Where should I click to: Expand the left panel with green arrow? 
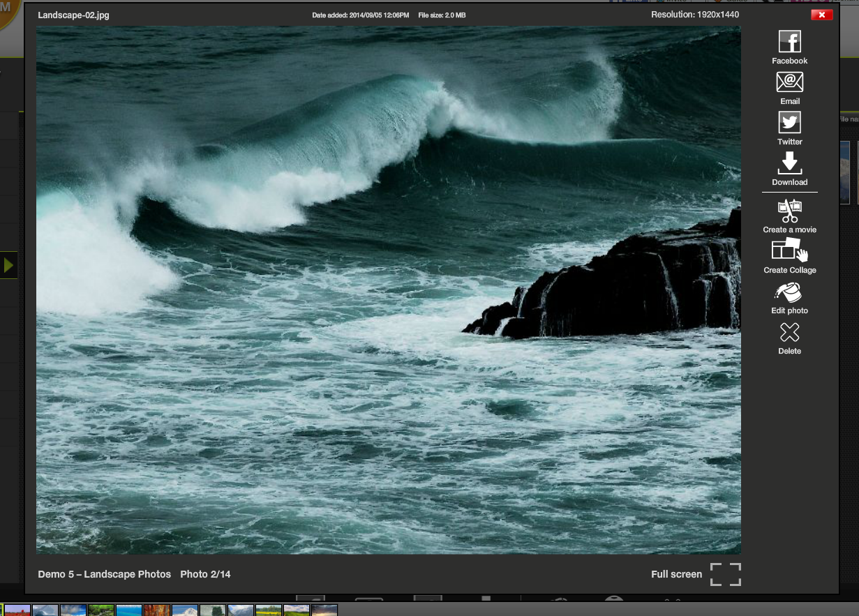(x=8, y=265)
